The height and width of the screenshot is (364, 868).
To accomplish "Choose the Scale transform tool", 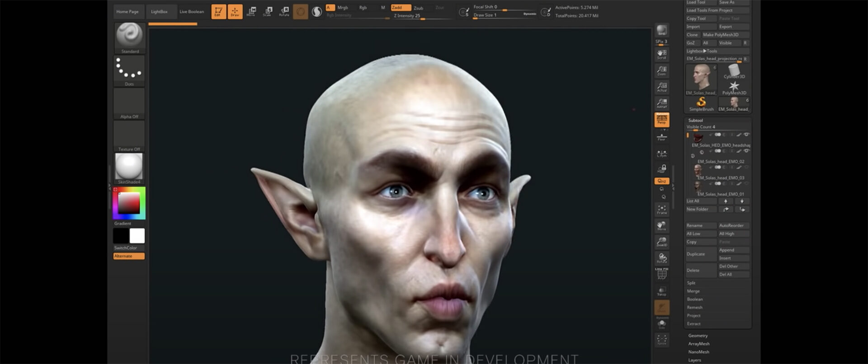I will (268, 11).
